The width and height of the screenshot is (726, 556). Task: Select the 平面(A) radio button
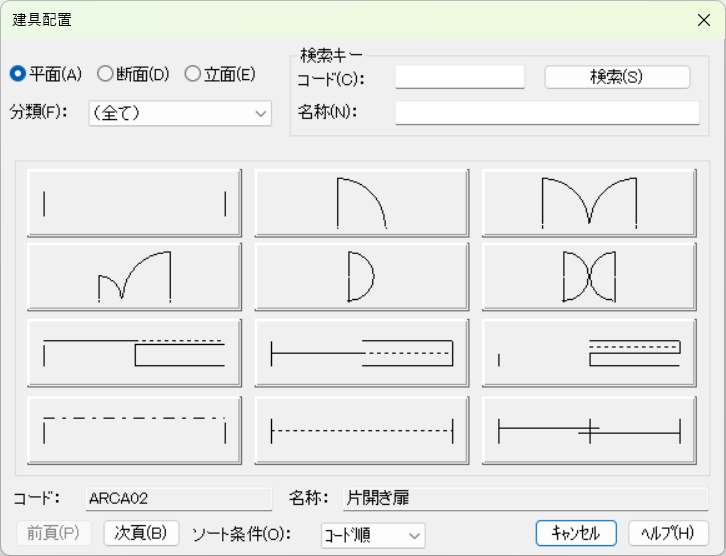(x=17, y=73)
